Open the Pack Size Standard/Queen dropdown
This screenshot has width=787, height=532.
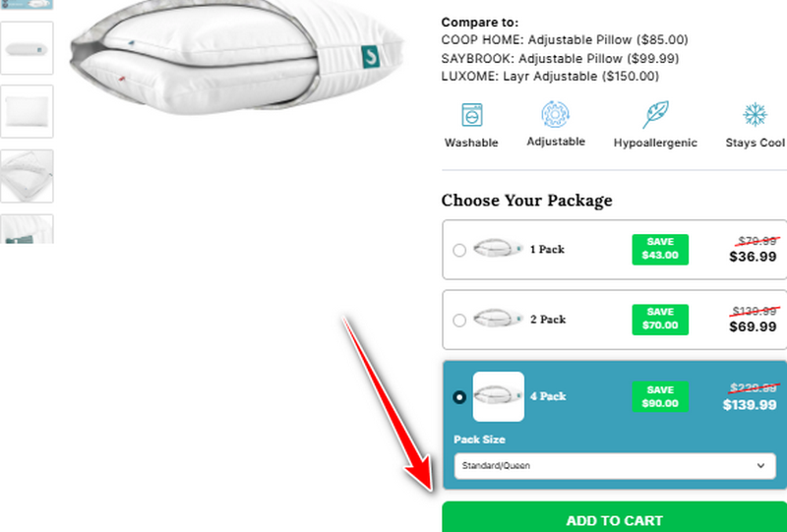coord(615,466)
